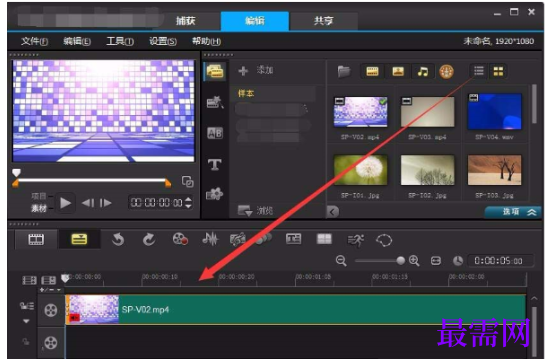Select the 样本 library folder

click(x=246, y=93)
